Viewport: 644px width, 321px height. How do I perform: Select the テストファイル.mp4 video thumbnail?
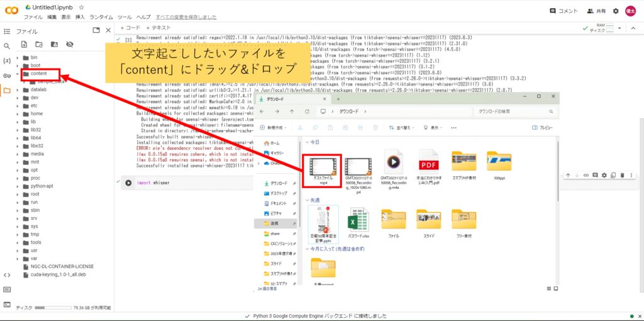click(x=323, y=165)
